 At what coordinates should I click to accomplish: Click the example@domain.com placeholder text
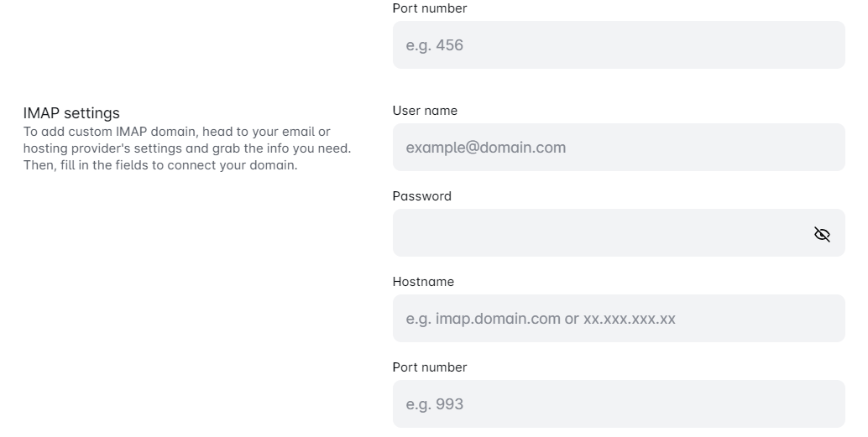point(485,148)
